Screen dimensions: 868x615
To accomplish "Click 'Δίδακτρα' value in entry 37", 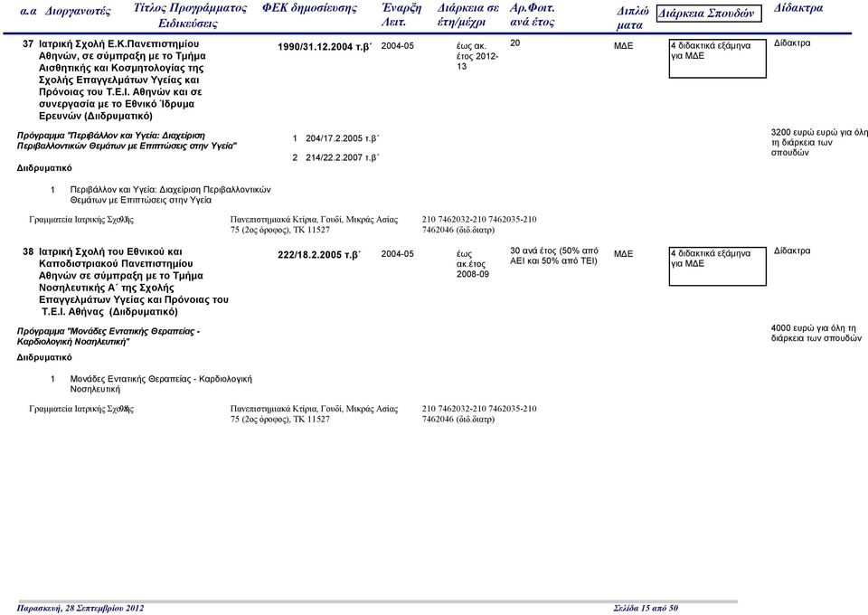I will (x=792, y=43).
